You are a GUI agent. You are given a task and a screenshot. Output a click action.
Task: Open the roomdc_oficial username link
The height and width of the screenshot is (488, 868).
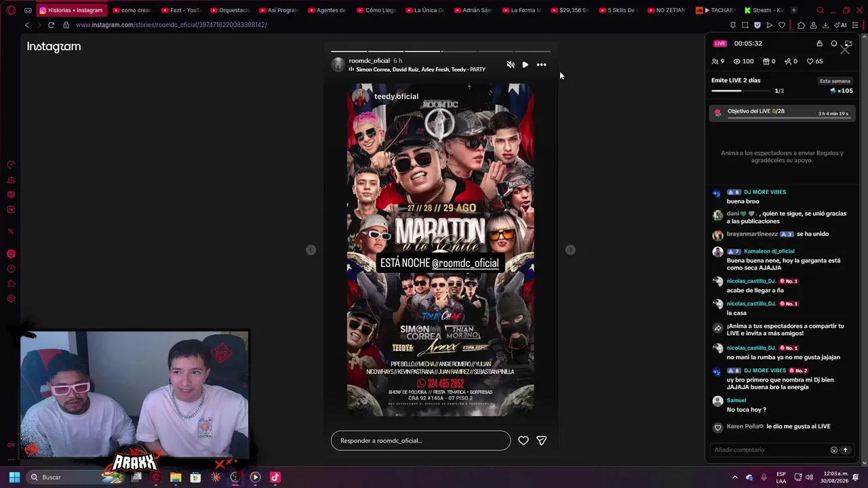[x=369, y=61]
